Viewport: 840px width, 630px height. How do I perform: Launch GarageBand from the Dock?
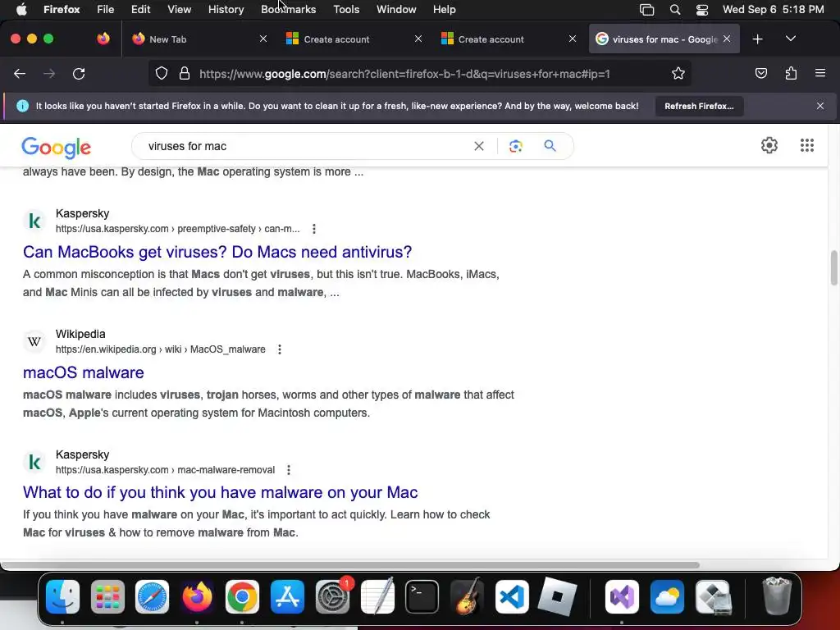coord(467,596)
